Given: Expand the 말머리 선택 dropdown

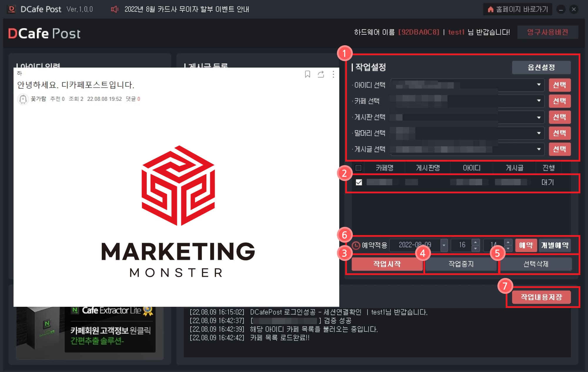Looking at the screenshot, I should click(x=539, y=133).
